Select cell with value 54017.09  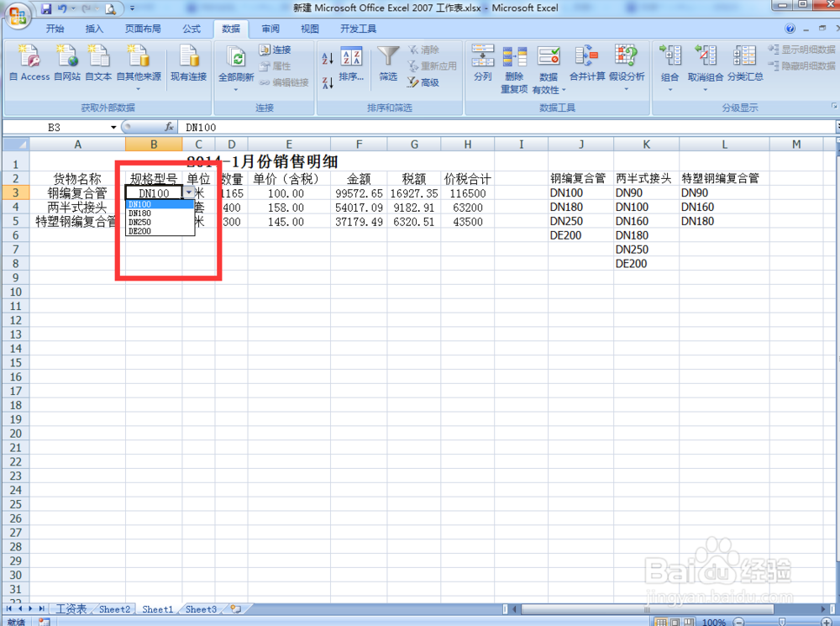point(359,208)
